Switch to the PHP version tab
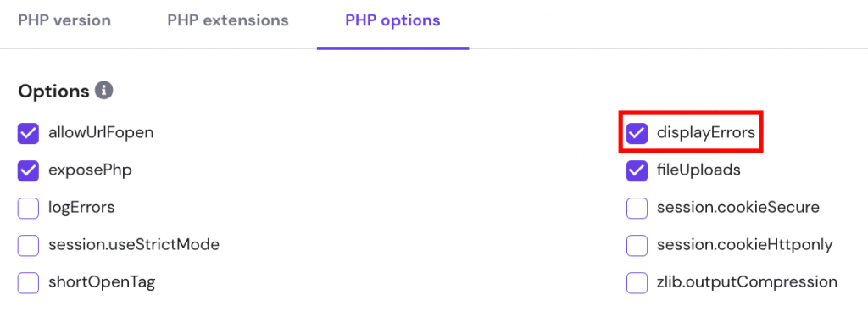Screen dimensions: 868x312 [64, 21]
